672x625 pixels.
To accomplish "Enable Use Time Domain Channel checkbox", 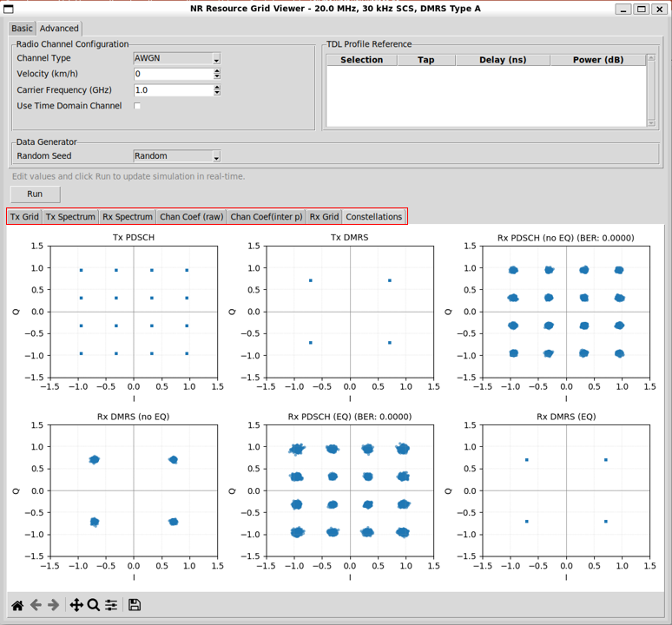I will (137, 106).
